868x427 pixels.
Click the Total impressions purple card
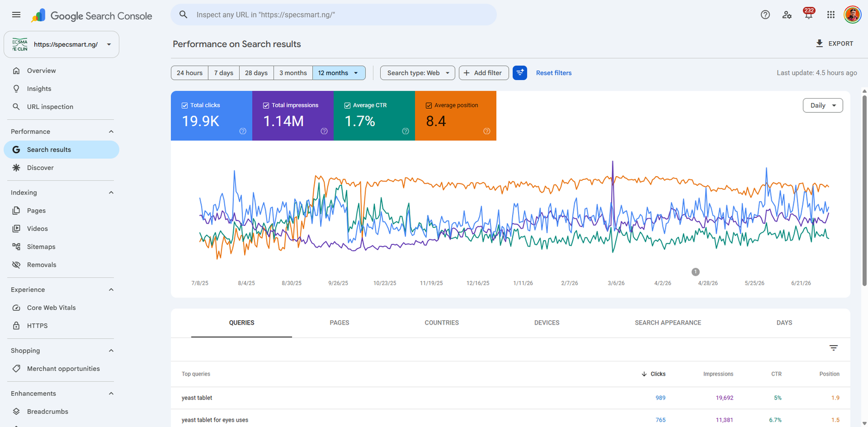(x=293, y=115)
